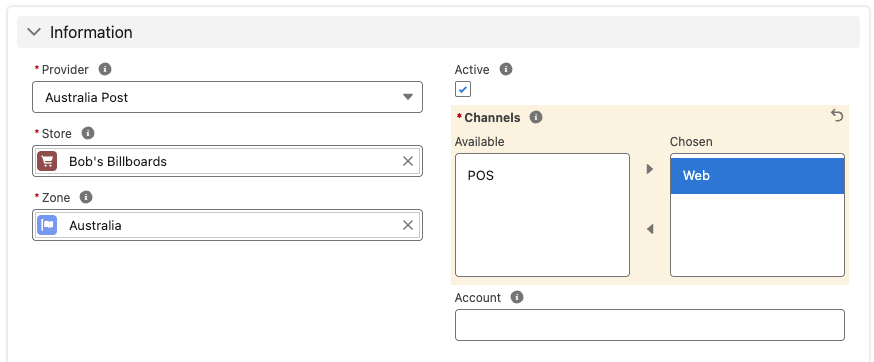Clear the Australia zone selection
Image resolution: width=874 pixels, height=362 pixels.
pyautogui.click(x=408, y=225)
